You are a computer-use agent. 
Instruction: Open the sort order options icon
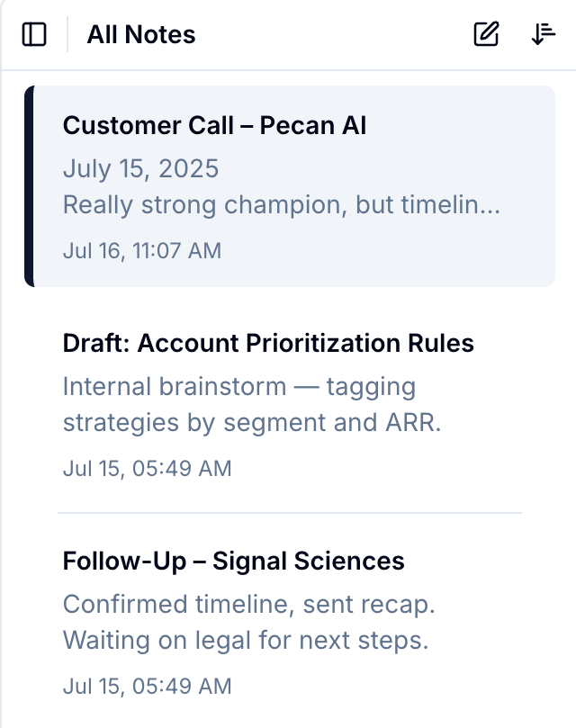[543, 35]
